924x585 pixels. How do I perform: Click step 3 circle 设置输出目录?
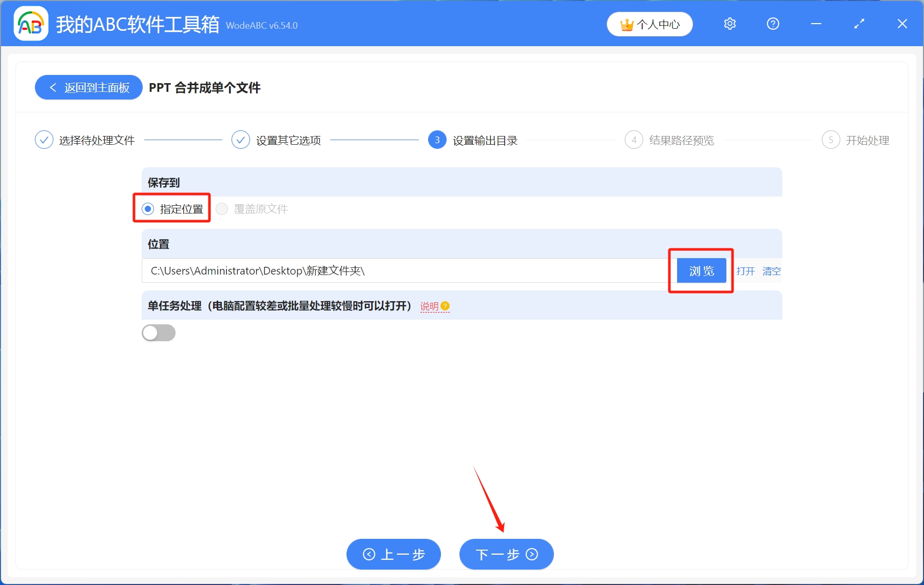point(437,140)
